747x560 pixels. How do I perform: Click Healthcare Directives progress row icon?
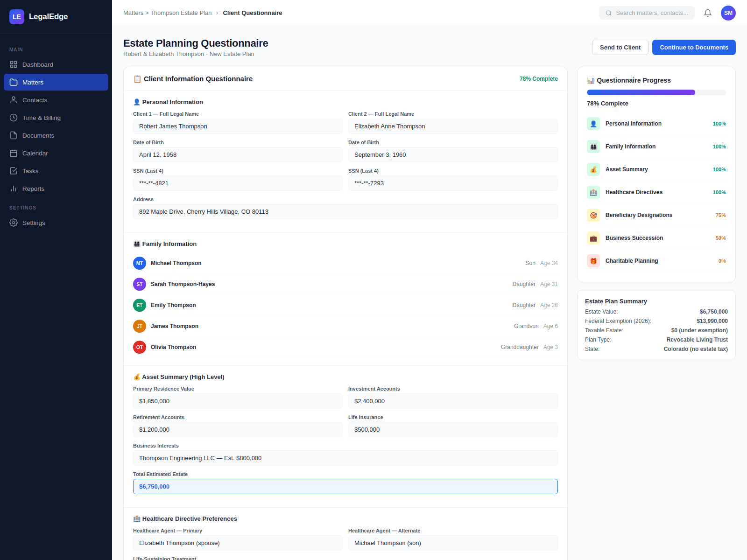click(593, 192)
